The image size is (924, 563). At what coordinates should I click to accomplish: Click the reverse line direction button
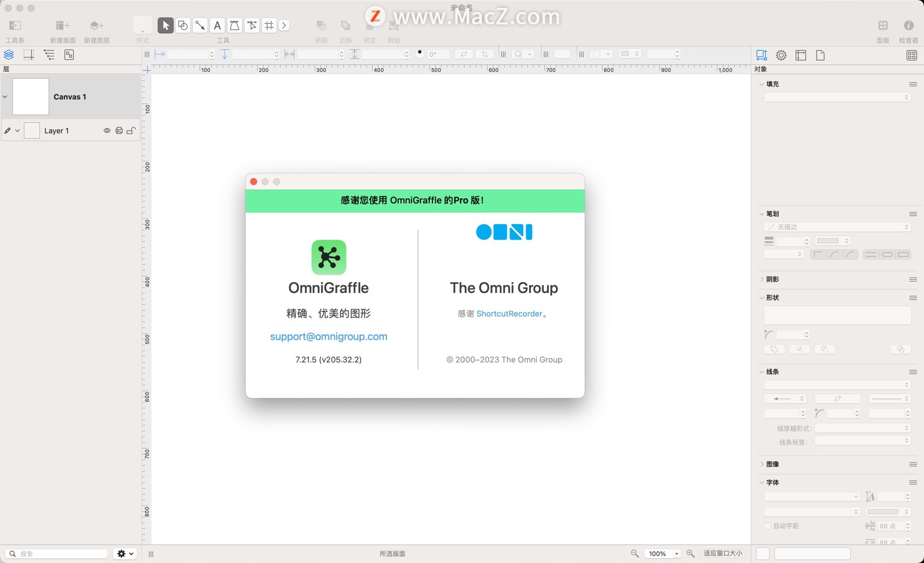(x=837, y=398)
